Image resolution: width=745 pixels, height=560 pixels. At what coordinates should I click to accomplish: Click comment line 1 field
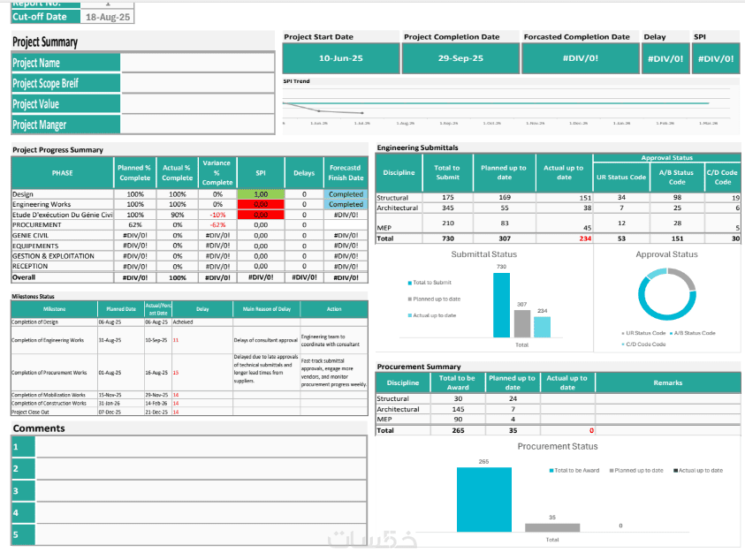(201, 446)
